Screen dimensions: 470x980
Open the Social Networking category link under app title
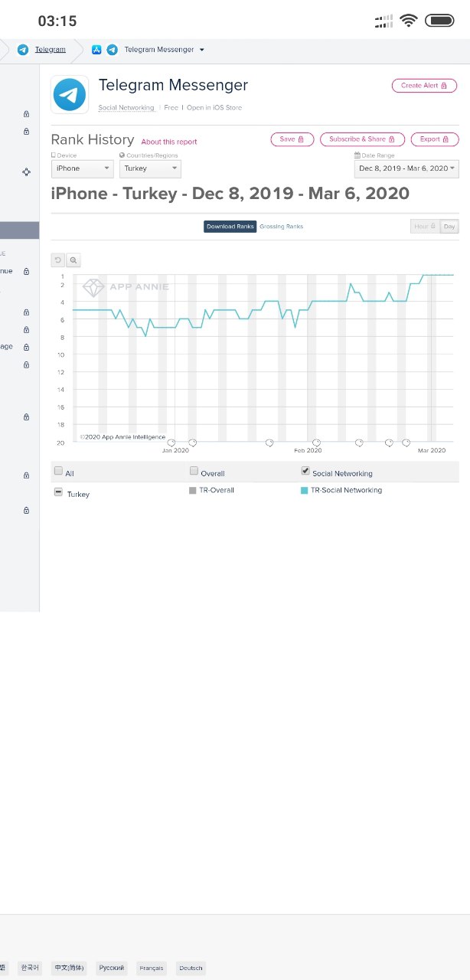[126, 108]
